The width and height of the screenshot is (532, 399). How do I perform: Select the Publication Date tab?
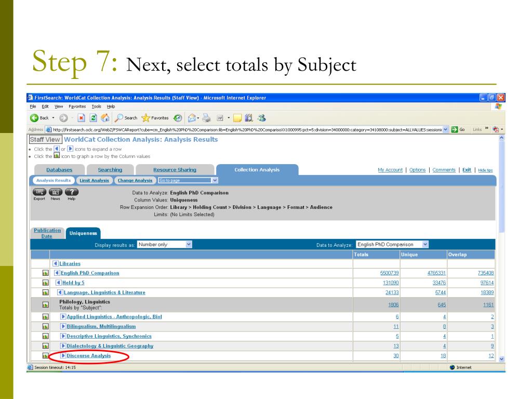(47, 233)
